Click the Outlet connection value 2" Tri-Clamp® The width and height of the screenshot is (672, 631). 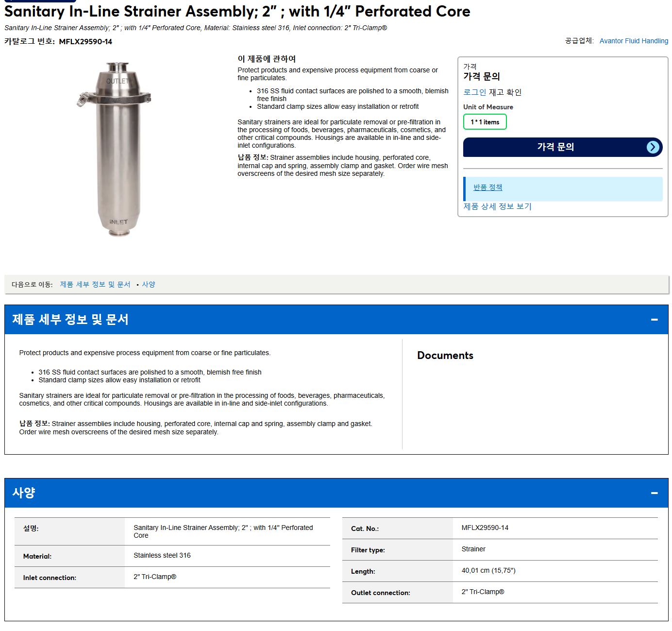(483, 592)
